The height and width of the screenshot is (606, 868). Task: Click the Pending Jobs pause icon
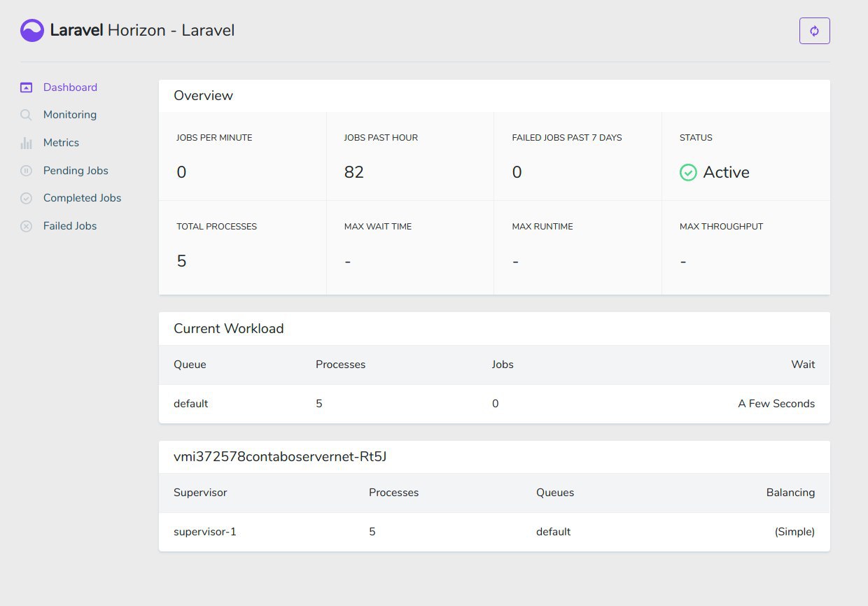27,171
